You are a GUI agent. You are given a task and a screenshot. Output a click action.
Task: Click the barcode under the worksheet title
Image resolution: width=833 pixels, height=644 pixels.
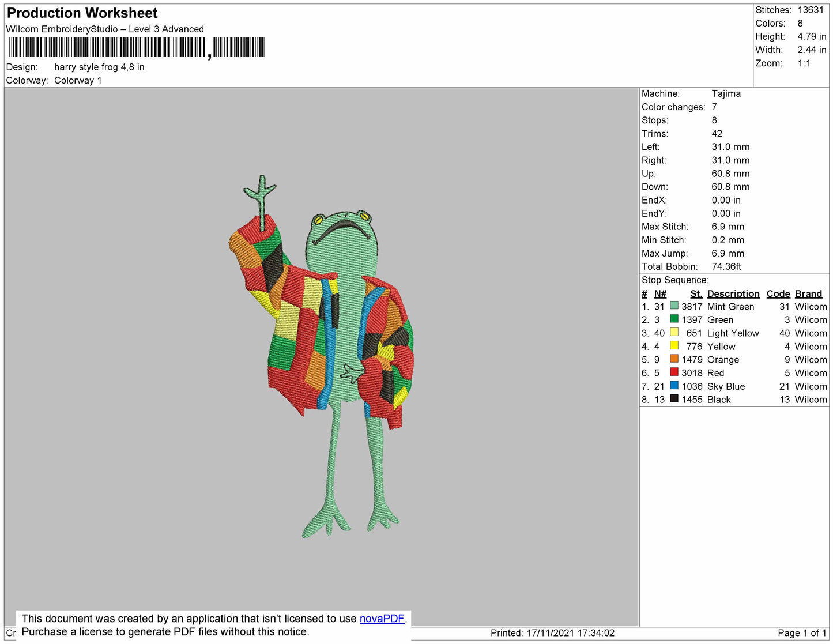click(x=136, y=47)
